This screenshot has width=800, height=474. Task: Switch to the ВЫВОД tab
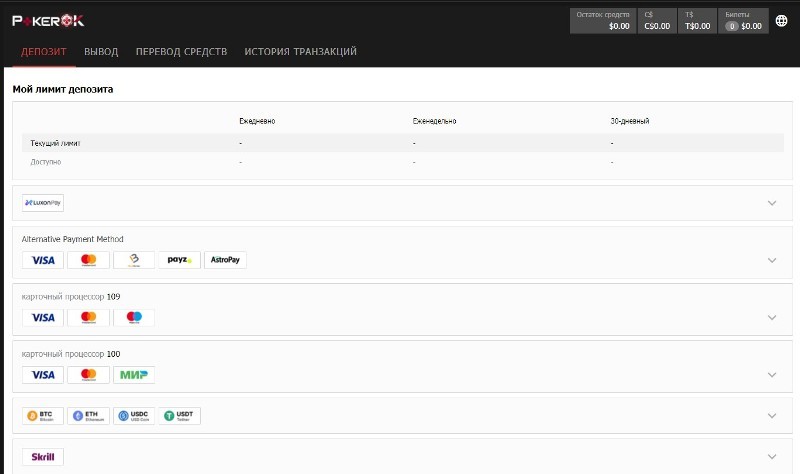(101, 51)
